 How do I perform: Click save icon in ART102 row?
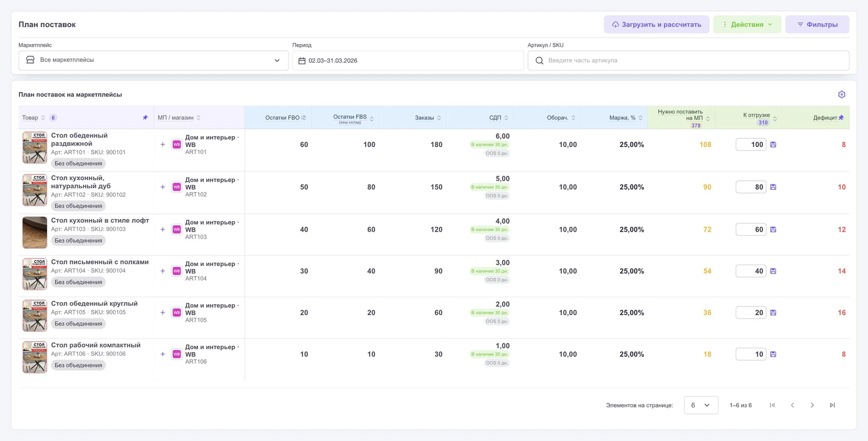(x=773, y=187)
